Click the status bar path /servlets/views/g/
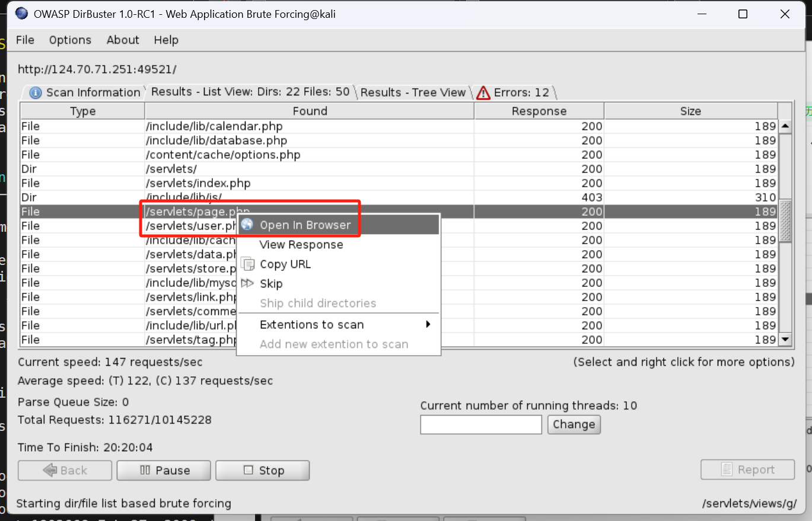Viewport: 812px width, 521px height. (749, 504)
